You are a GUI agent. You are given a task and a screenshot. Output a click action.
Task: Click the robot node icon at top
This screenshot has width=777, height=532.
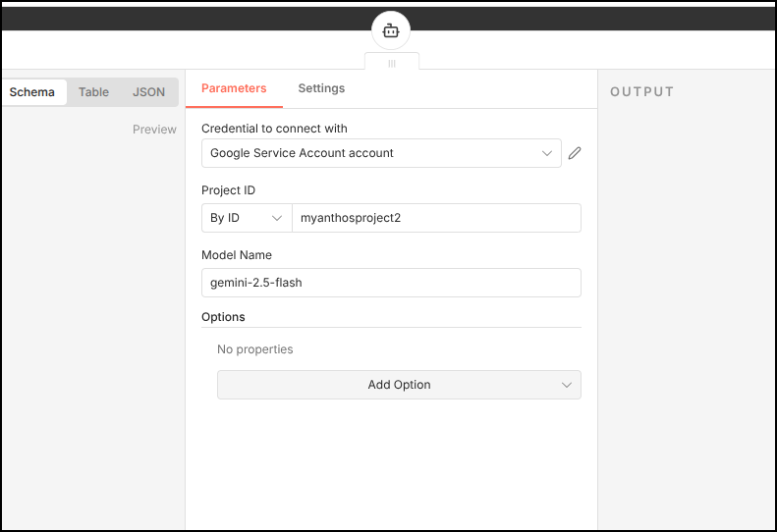pyautogui.click(x=391, y=30)
